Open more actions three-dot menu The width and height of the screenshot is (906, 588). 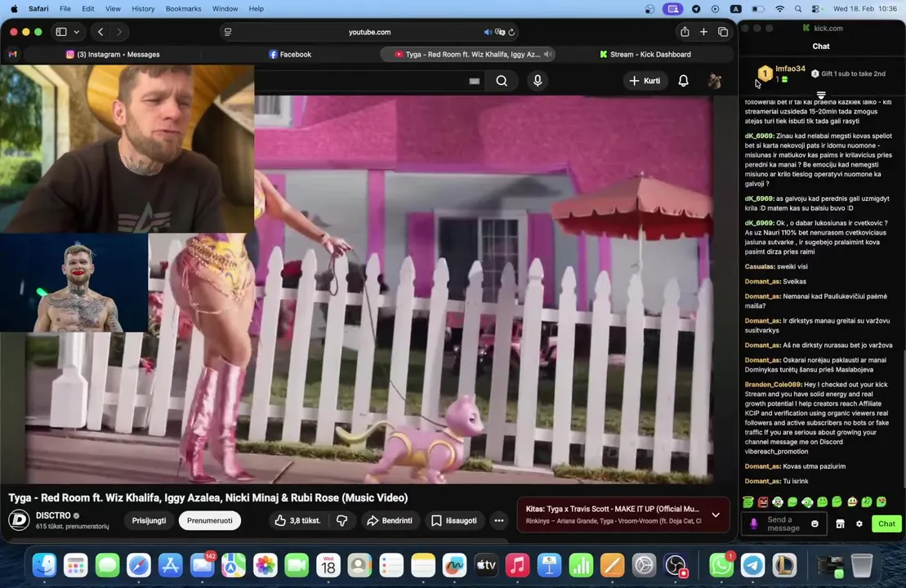coord(498,520)
